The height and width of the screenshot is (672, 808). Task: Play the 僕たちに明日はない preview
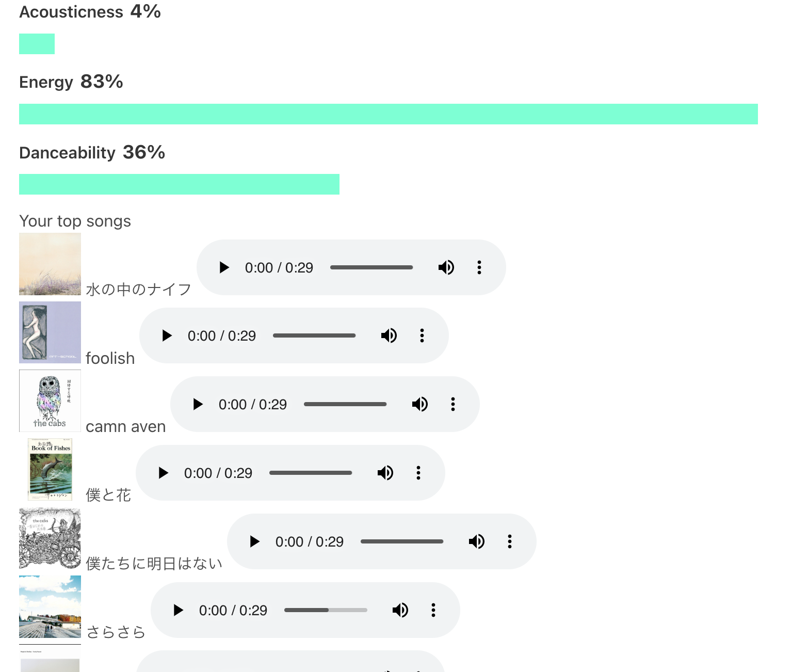254,541
